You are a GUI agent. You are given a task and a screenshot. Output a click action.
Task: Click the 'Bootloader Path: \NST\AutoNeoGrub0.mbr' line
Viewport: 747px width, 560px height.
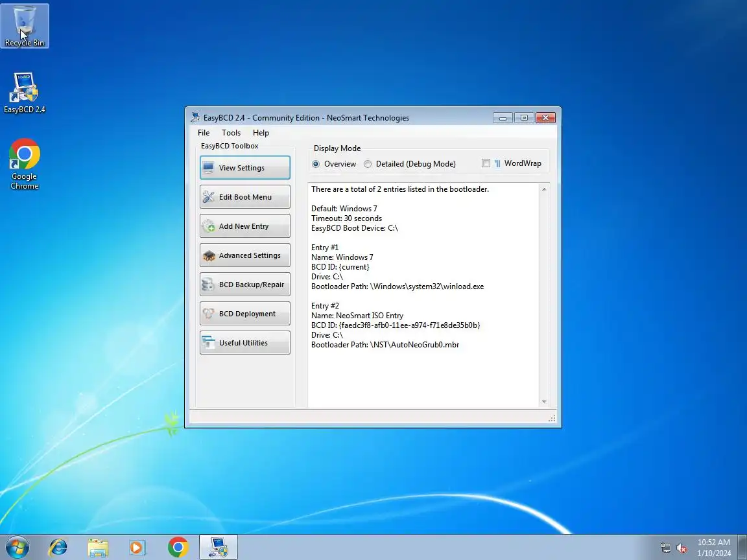385,344
